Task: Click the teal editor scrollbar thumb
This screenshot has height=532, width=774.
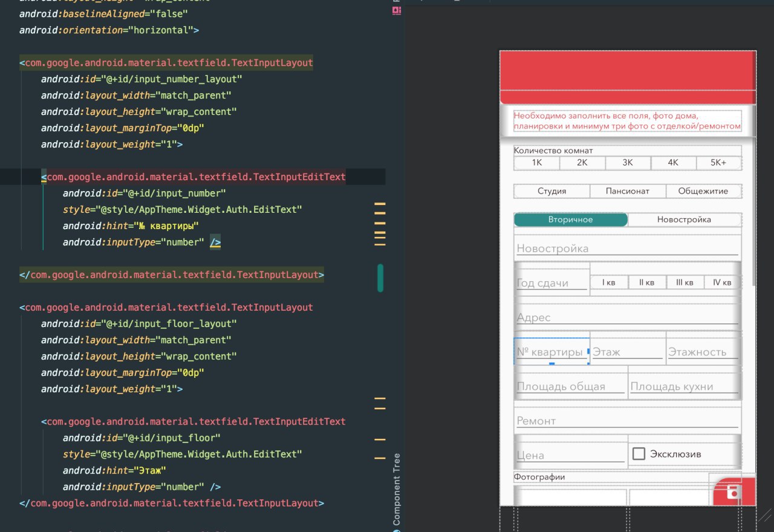Action: coord(380,278)
